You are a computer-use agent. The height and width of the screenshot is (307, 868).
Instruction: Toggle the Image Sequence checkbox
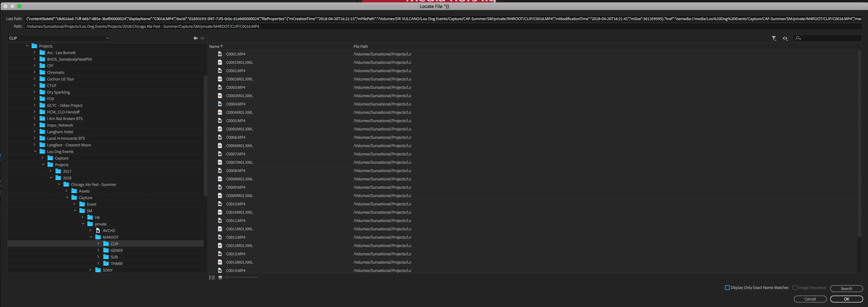coord(795,287)
